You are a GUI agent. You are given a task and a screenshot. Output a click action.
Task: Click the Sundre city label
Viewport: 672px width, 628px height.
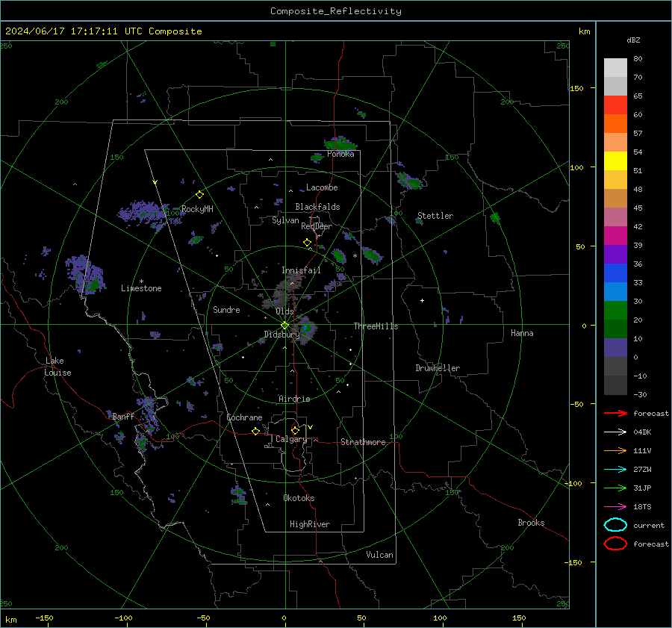click(x=226, y=309)
